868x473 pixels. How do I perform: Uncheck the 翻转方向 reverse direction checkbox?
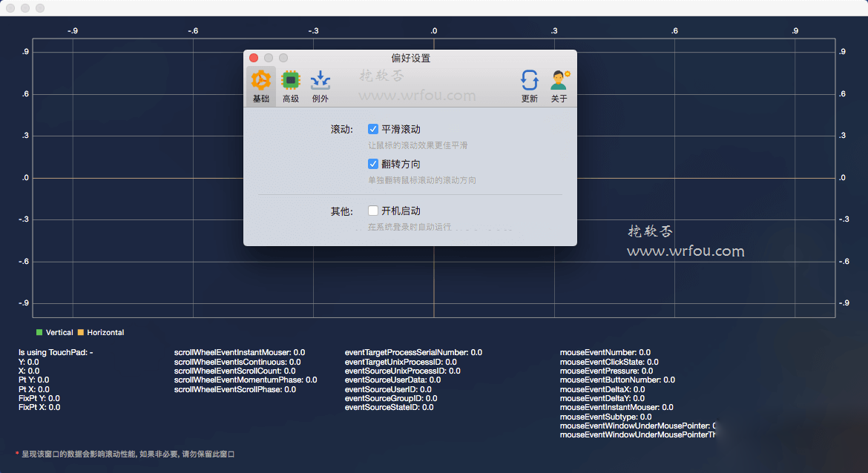point(373,164)
